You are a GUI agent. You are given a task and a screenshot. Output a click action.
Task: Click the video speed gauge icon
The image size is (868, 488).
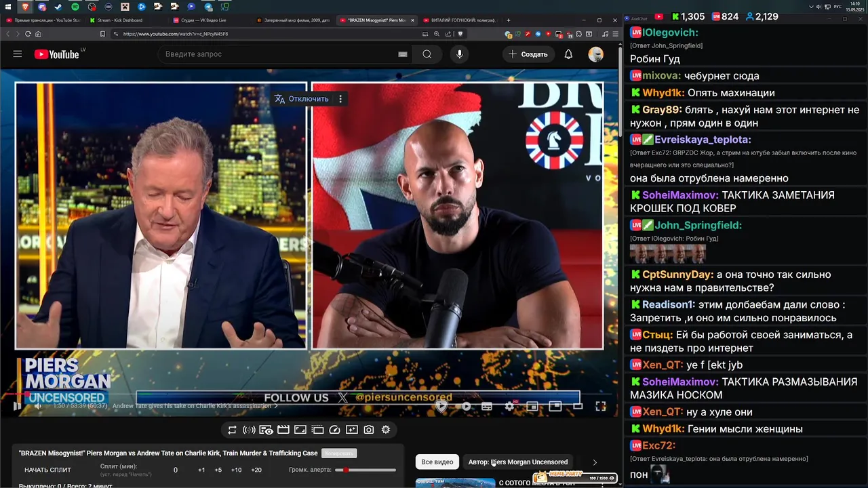pos(334,430)
